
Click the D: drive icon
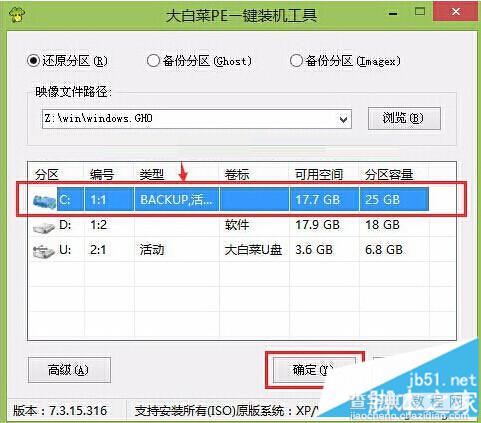click(x=44, y=228)
